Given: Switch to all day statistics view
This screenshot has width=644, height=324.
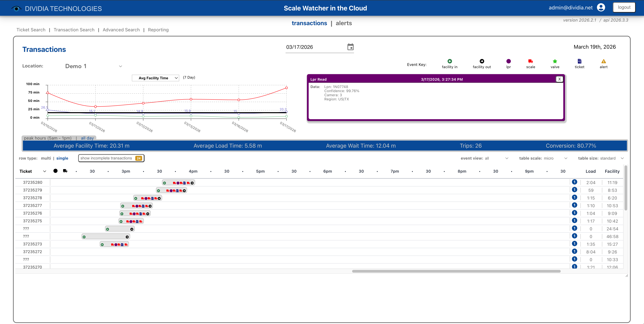Looking at the screenshot, I should point(87,138).
